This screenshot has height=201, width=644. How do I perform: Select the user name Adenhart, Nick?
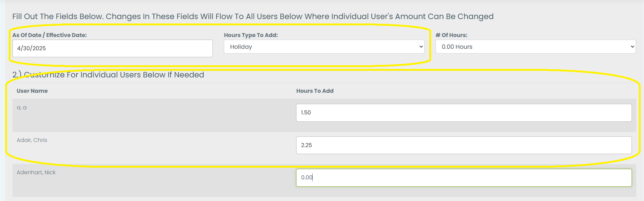pyautogui.click(x=36, y=172)
